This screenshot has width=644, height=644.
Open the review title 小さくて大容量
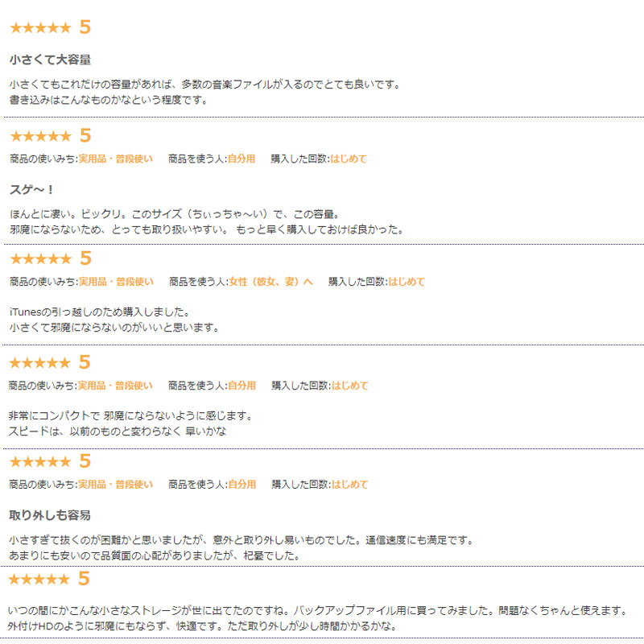click(50, 60)
